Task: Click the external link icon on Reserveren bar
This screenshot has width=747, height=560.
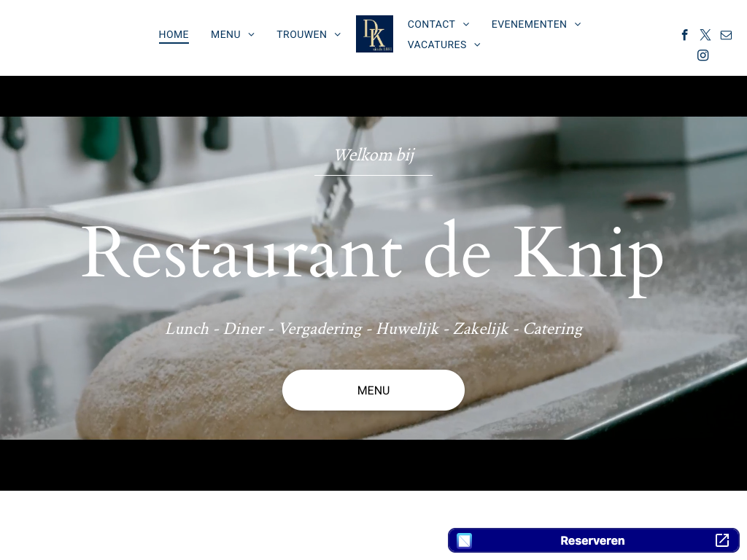Action: point(722,540)
